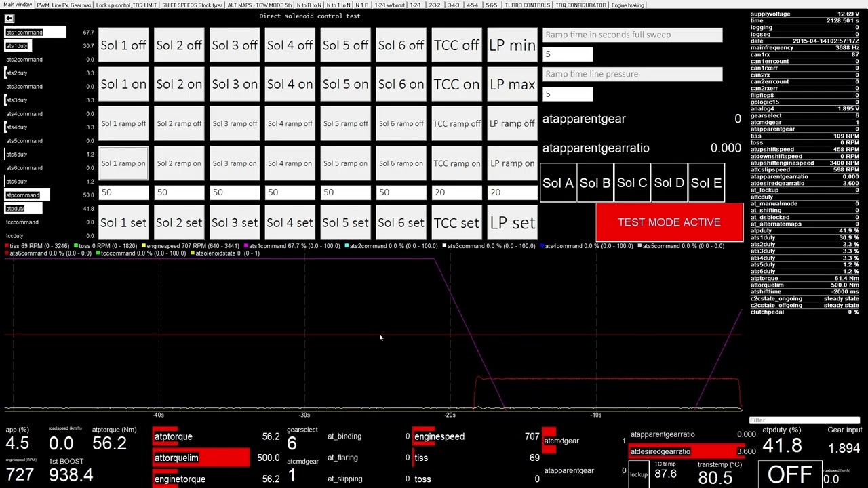Select the ALT MAPS - TOW MODE 5th tab
Image resolution: width=868 pixels, height=488 pixels.
click(x=259, y=5)
